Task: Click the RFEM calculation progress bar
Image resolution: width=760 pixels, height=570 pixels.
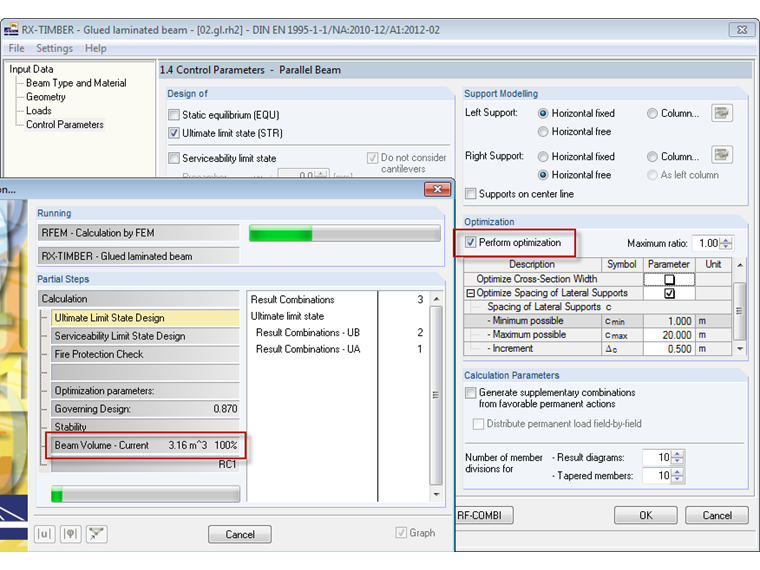Action: coord(345,233)
